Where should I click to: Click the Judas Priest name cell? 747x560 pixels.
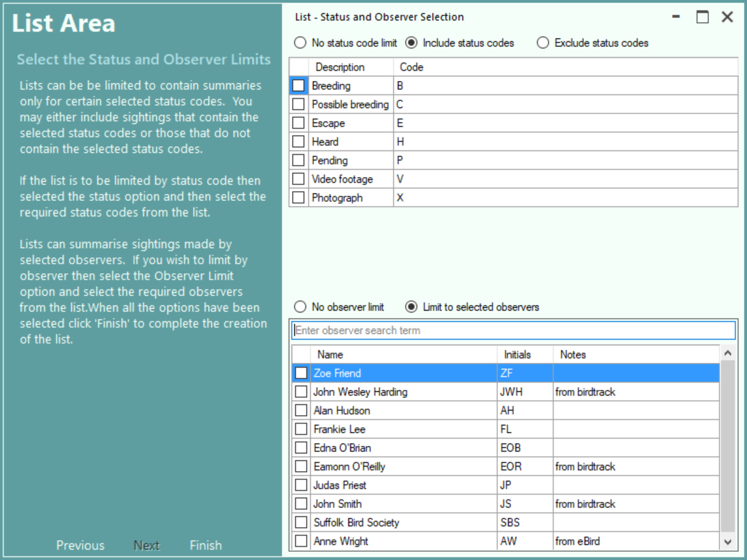tap(403, 485)
